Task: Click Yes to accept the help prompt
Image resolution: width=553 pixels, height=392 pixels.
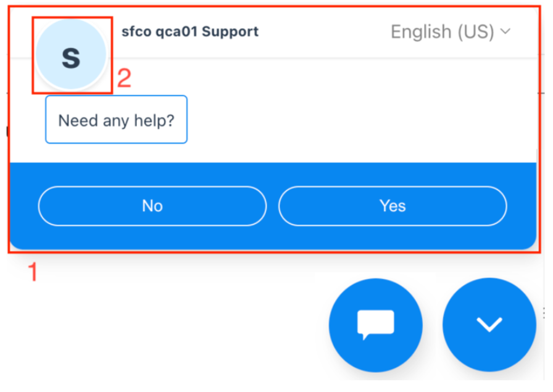Action: 393,206
